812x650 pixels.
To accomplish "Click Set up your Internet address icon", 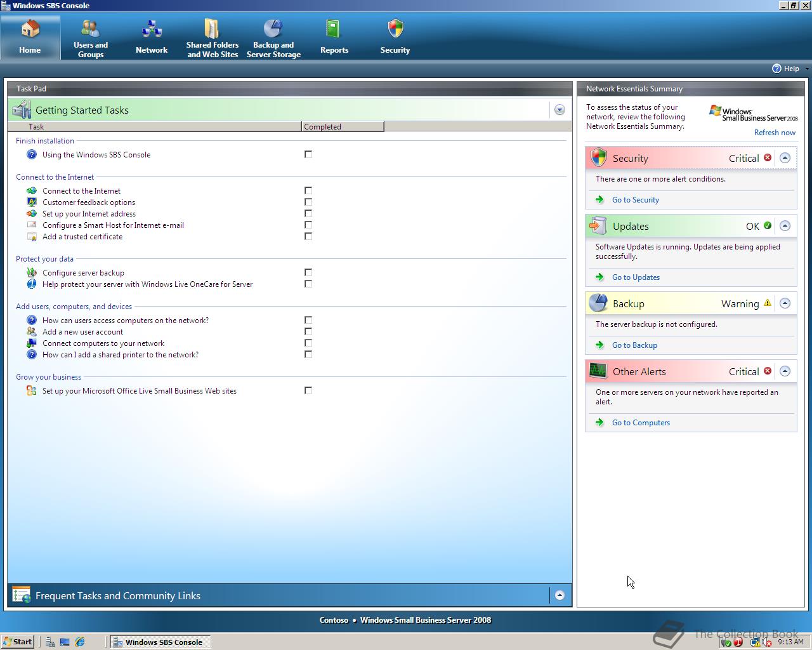I will [32, 213].
